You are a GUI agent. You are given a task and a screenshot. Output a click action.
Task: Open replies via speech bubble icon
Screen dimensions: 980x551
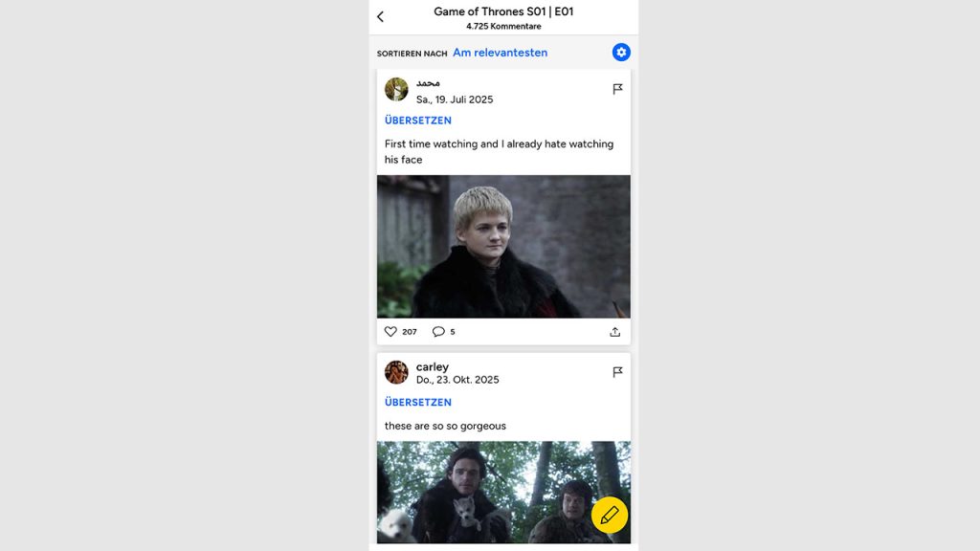[438, 332]
